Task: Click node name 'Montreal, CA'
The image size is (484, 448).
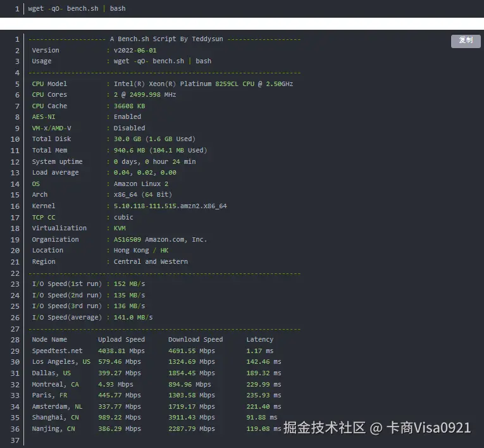Action: (55, 385)
